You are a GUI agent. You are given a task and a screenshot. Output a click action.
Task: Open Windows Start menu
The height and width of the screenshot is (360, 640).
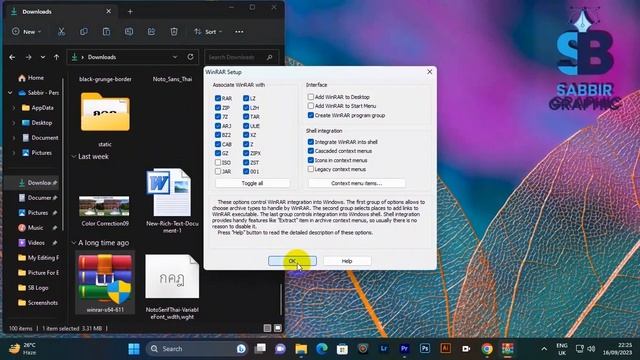tap(134, 349)
